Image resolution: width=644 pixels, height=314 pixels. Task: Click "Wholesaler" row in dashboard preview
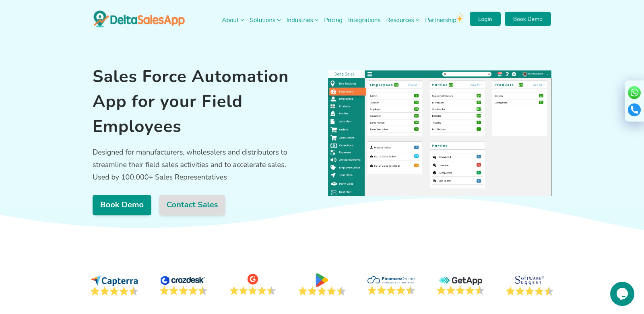pos(456,109)
